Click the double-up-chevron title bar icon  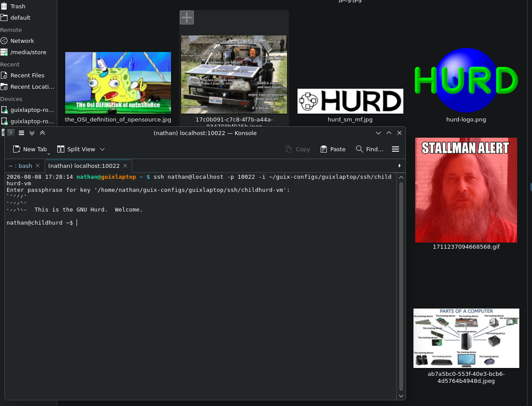point(42,133)
